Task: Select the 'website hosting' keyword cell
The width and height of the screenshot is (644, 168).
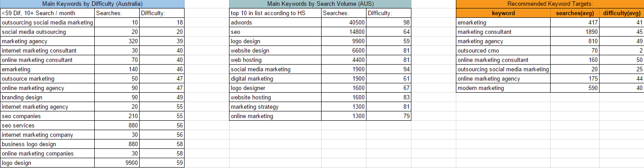Action: click(275, 97)
